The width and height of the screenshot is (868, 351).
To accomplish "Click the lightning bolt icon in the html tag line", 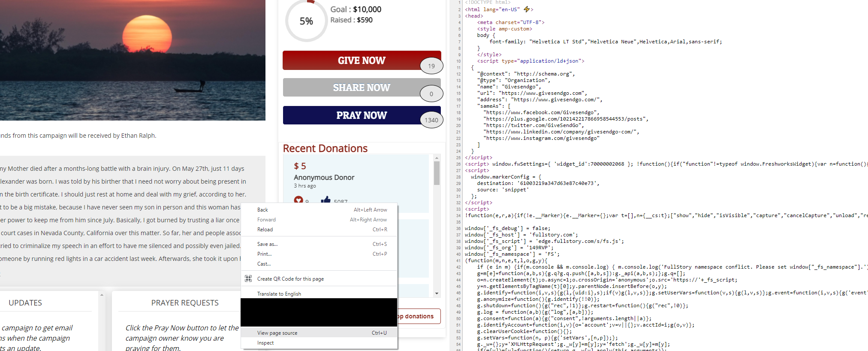I will (527, 9).
